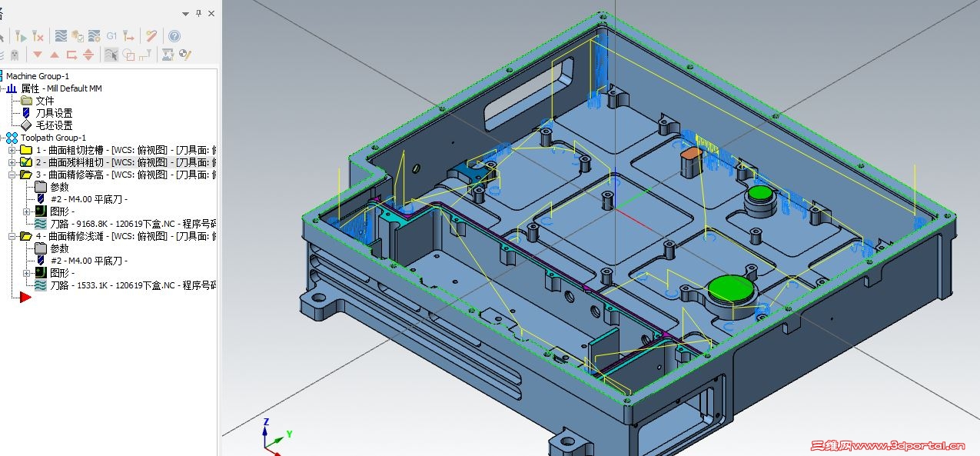Verify selected operations icon
The height and width of the screenshot is (456, 980).
pos(78,36)
